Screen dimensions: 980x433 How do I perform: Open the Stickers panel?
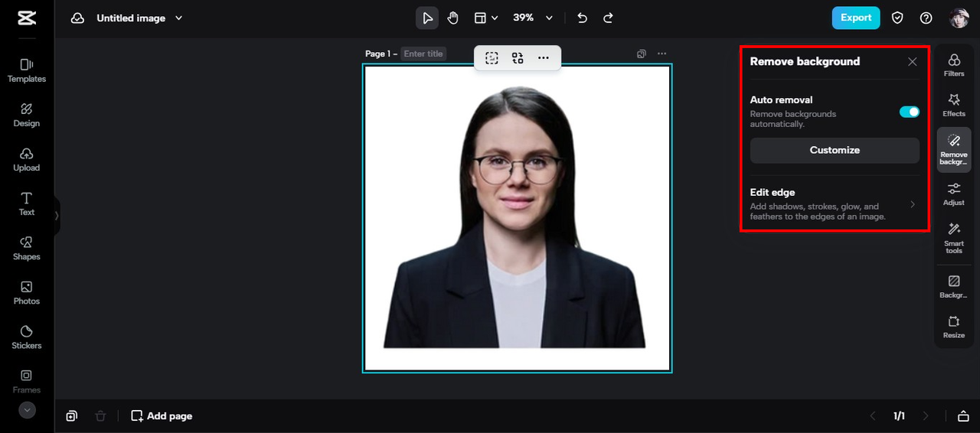pos(27,337)
